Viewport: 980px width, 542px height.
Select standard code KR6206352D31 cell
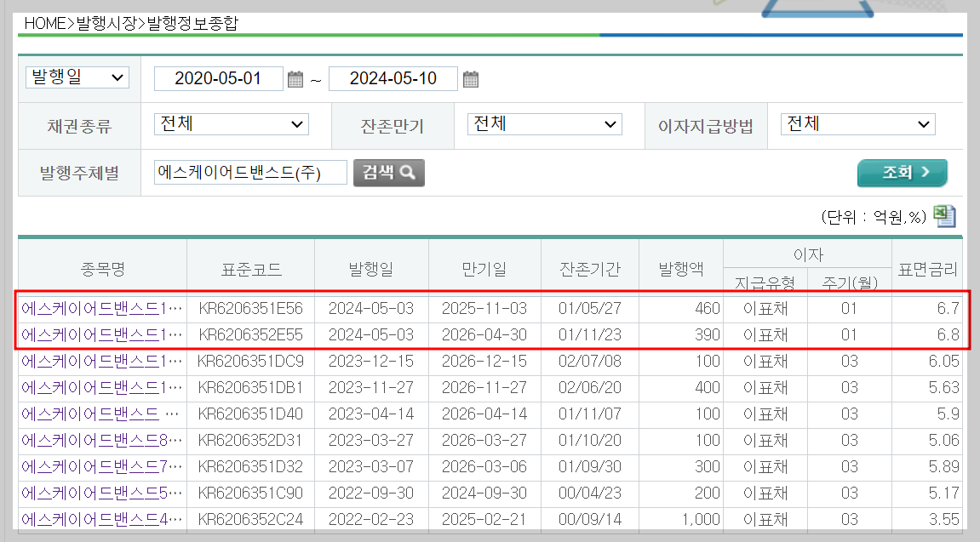(250, 440)
